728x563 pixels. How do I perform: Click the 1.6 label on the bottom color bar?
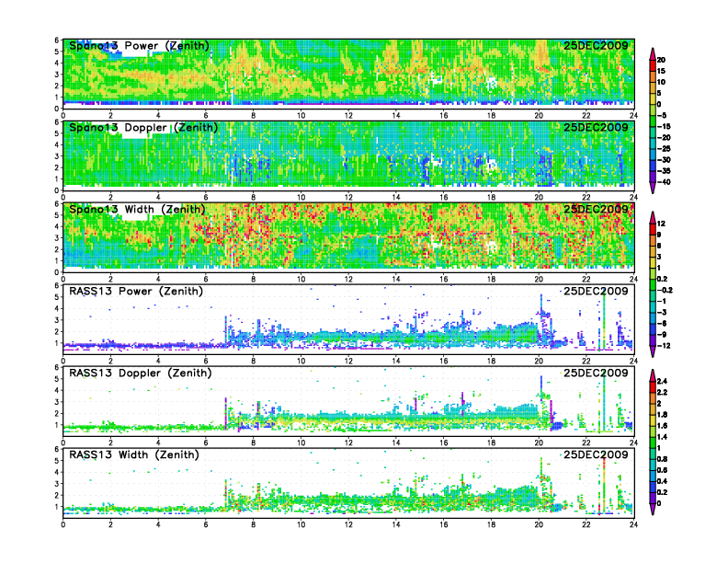pos(662,426)
